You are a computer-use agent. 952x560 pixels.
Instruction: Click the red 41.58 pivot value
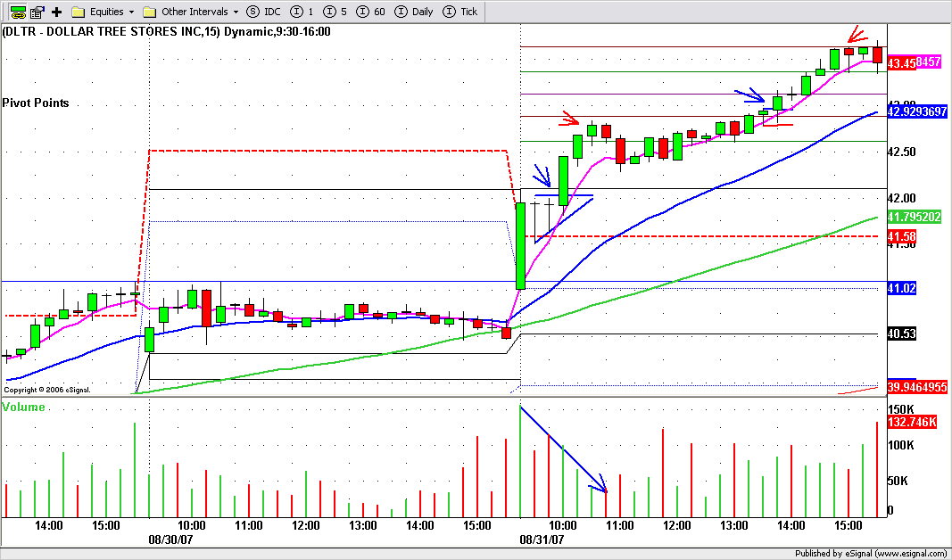pyautogui.click(x=902, y=236)
